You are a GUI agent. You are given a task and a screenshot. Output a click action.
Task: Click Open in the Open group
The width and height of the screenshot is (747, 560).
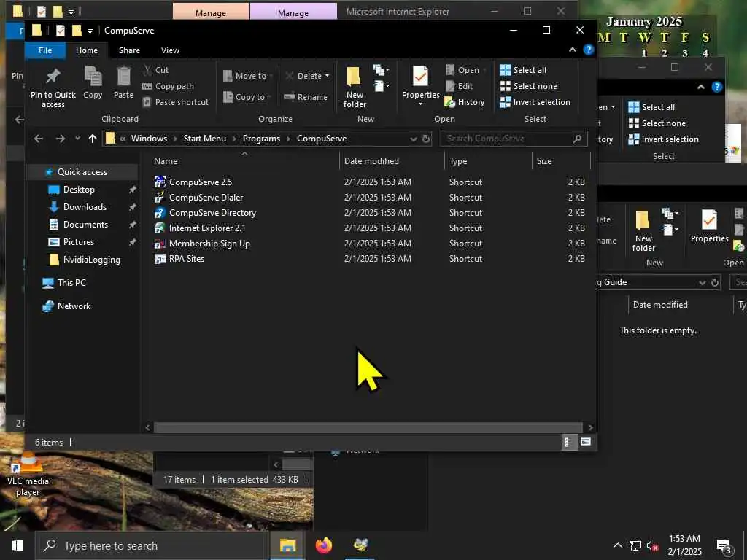tap(465, 70)
